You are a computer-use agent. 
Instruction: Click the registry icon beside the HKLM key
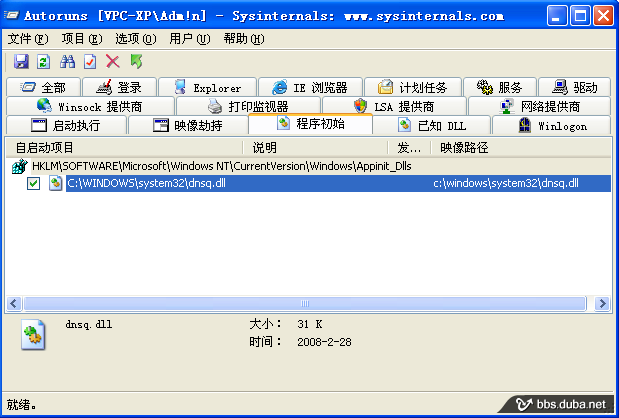pos(20,166)
